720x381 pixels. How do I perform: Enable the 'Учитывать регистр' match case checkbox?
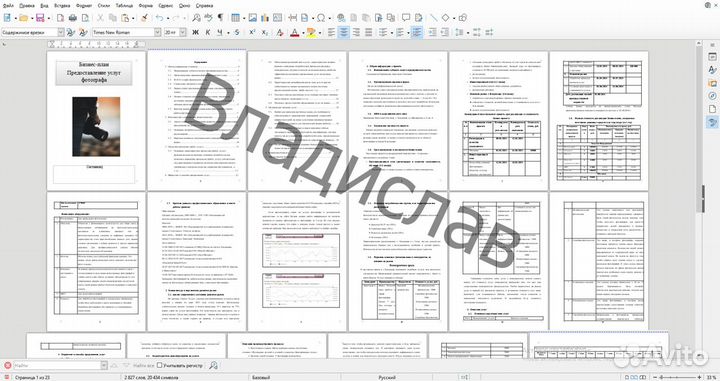click(x=160, y=365)
